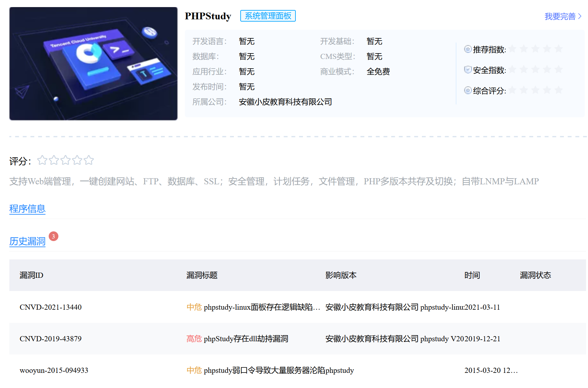Screen dimensions: 588x388
Task: Click the 数据库 value 暂无
Action: pyautogui.click(x=247, y=56)
